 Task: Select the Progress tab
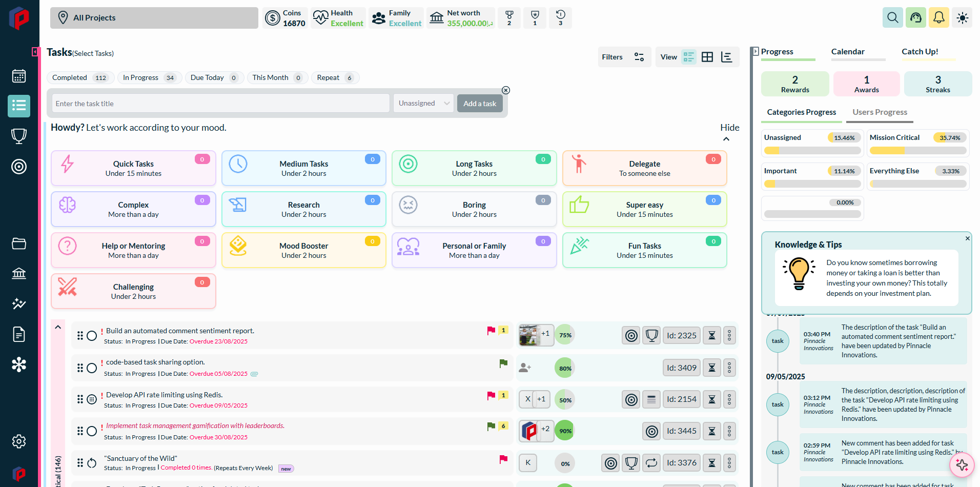point(777,52)
